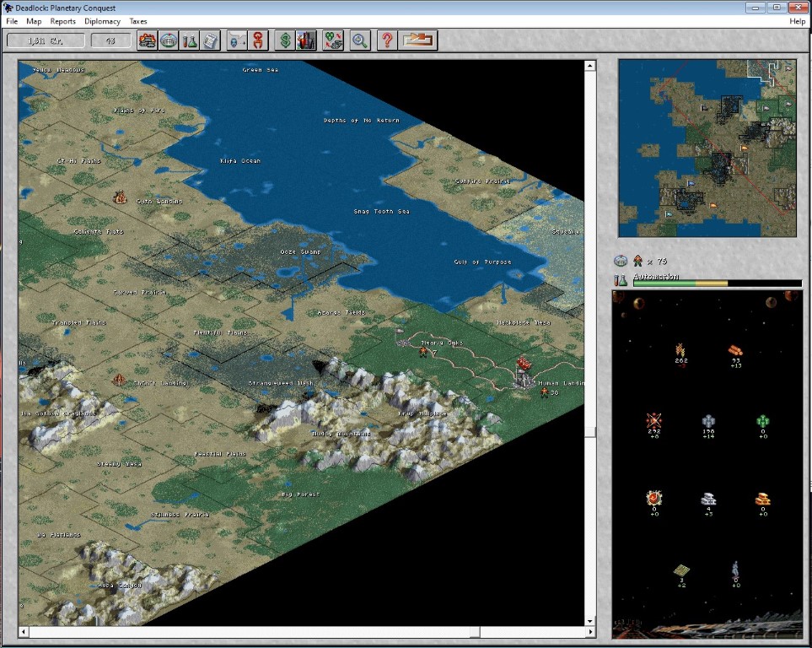Click the Sunfire Prairie map label
Viewport: 812px width, 648px height.
coord(482,181)
